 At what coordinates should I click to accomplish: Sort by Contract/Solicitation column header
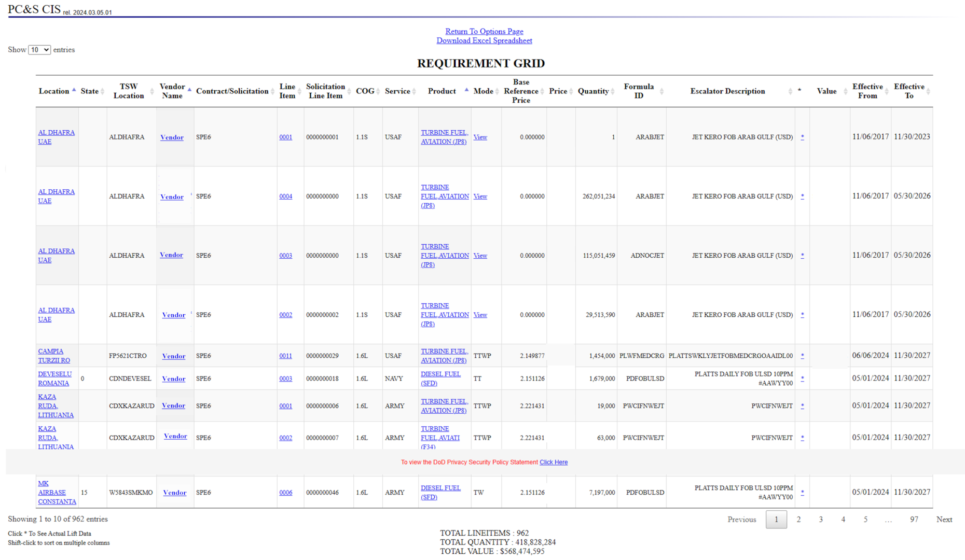pos(235,91)
